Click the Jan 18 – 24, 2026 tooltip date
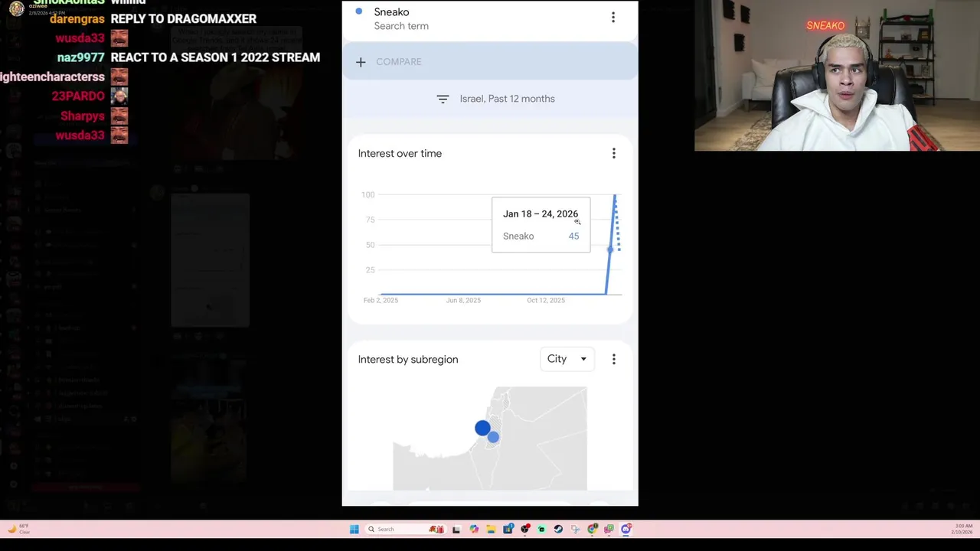 tap(541, 214)
